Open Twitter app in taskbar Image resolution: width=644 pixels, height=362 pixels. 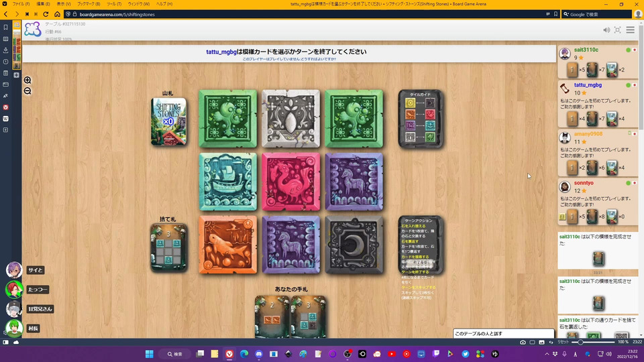point(466,354)
